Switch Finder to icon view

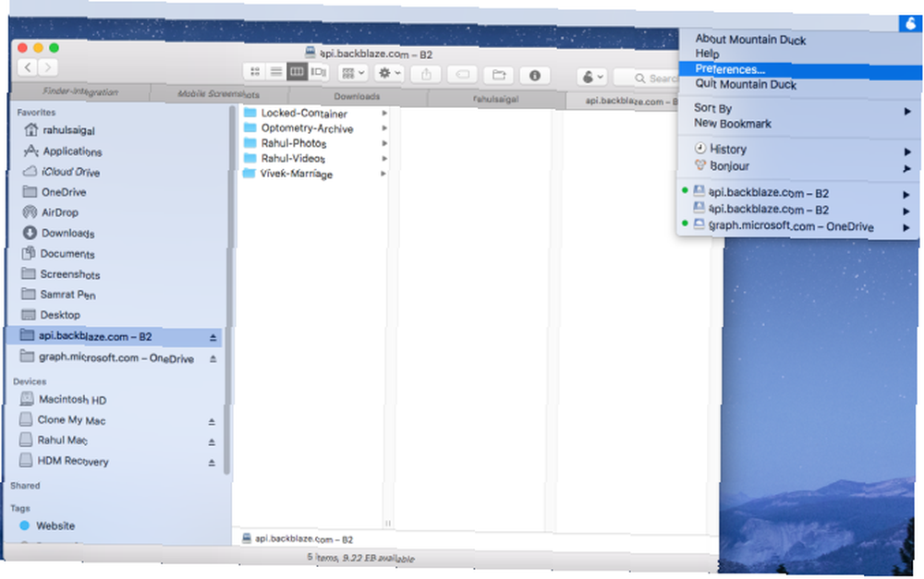point(255,71)
